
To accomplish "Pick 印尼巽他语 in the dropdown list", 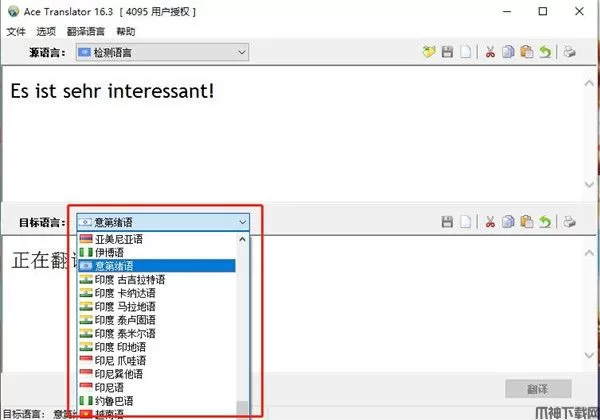I will tap(157, 374).
